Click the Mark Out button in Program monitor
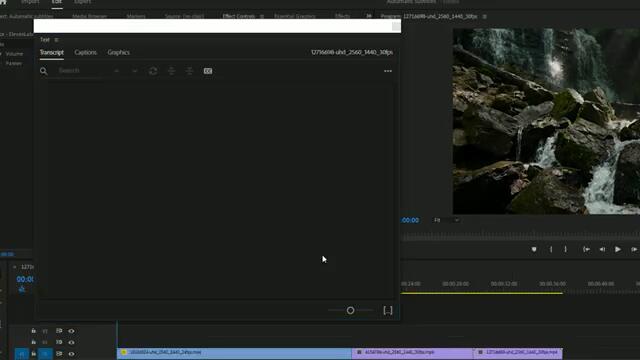640x360 pixels. point(565,249)
